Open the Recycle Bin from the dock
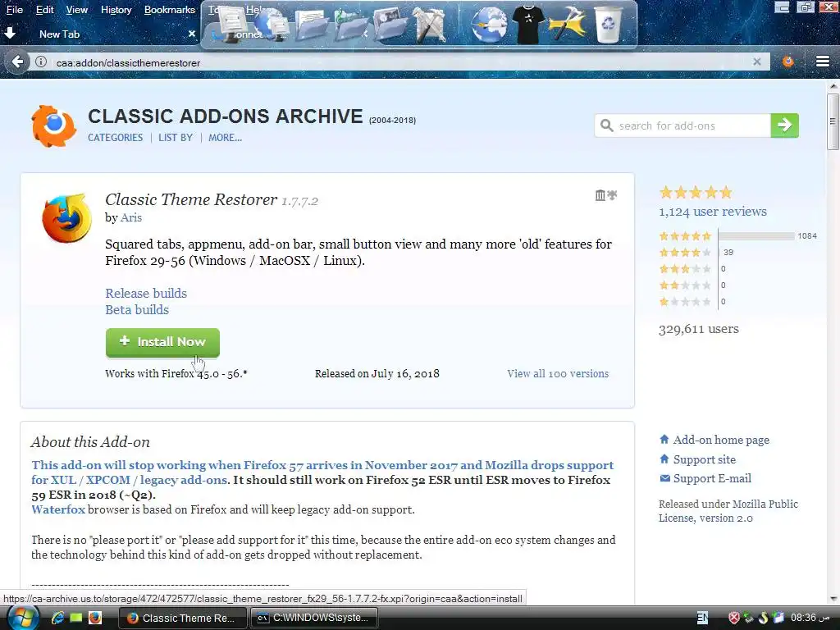840x630 pixels. point(608,24)
